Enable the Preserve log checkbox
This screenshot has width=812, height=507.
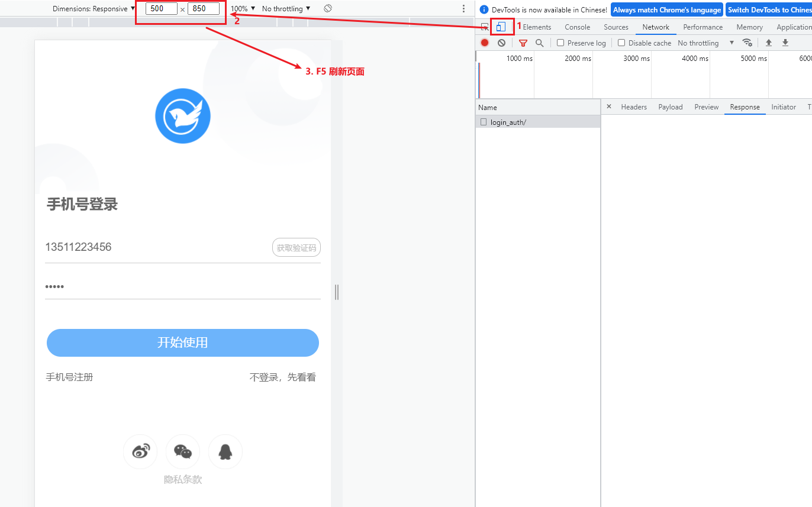coord(560,43)
